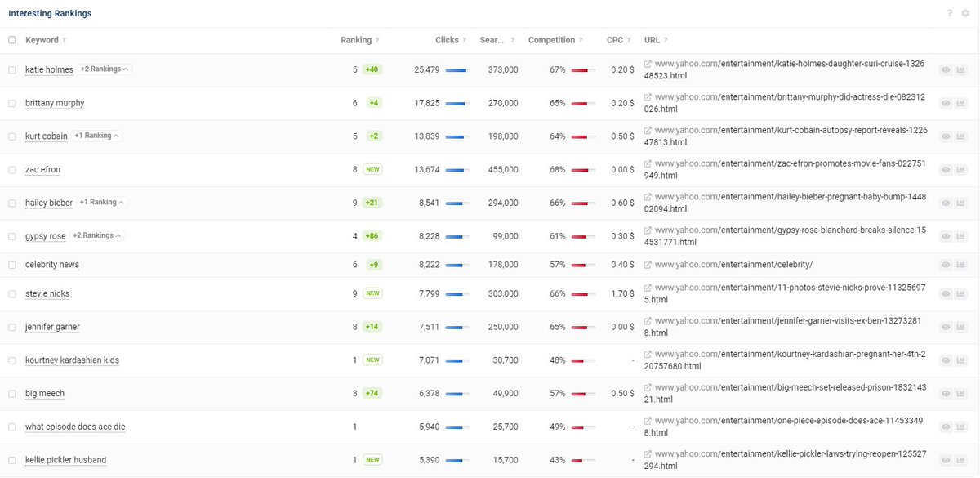Viewport: 980px width, 478px height.
Task: Click the +86 ranking change badge
Action: [372, 236]
